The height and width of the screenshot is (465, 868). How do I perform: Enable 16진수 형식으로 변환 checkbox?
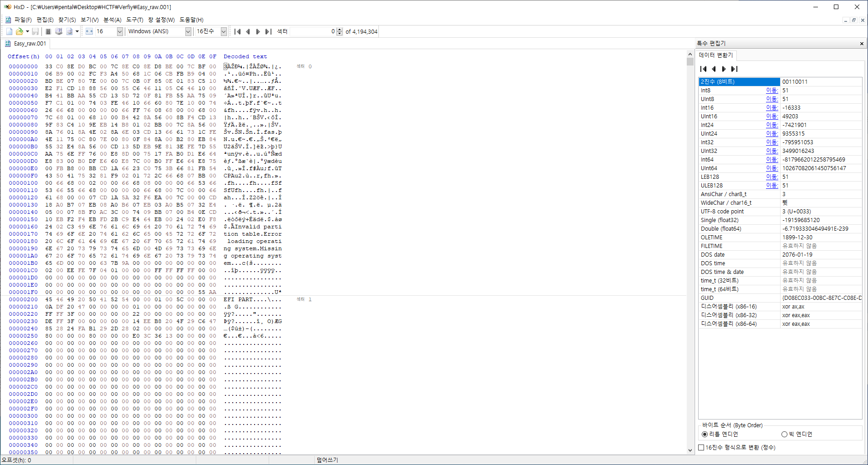(701, 448)
